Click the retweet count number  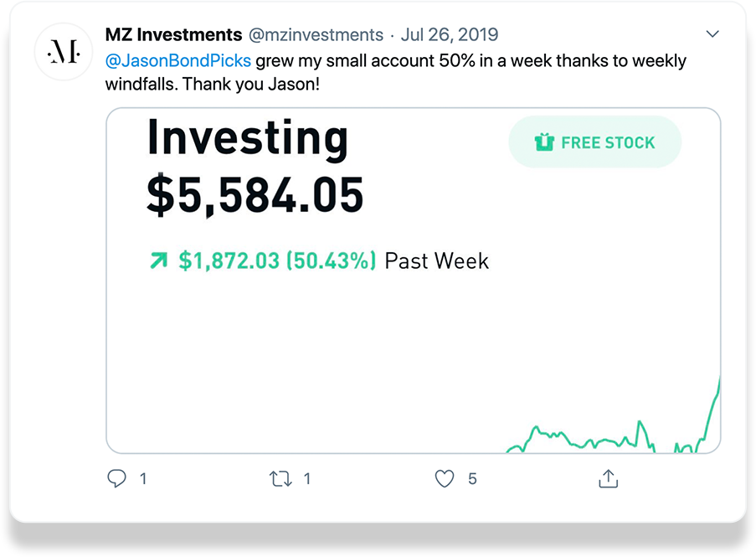306,478
